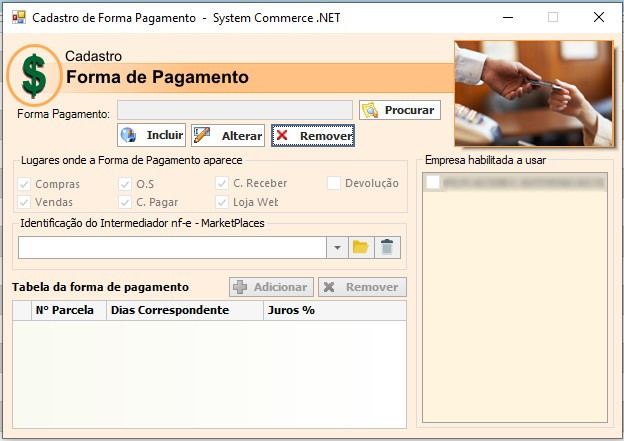Screen dimensions: 624x441
Task: Click the Dias Correspondente column header
Action: (x=185, y=310)
